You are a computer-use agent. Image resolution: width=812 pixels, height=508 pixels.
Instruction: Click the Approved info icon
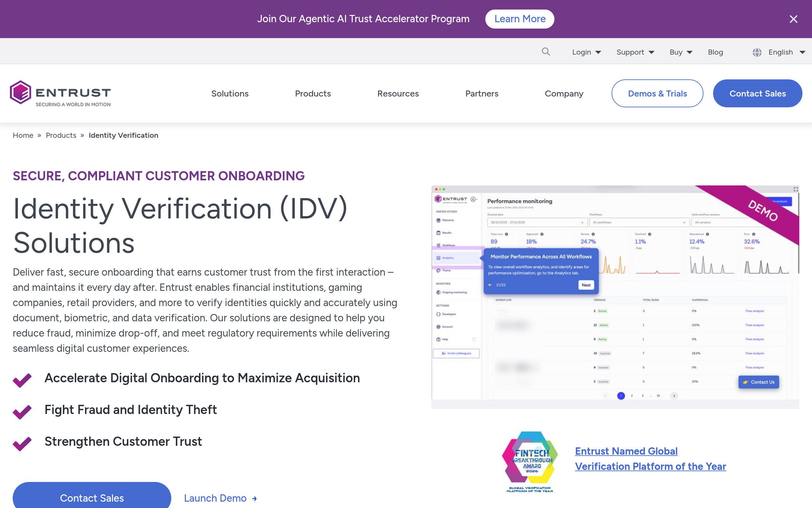coord(542,234)
